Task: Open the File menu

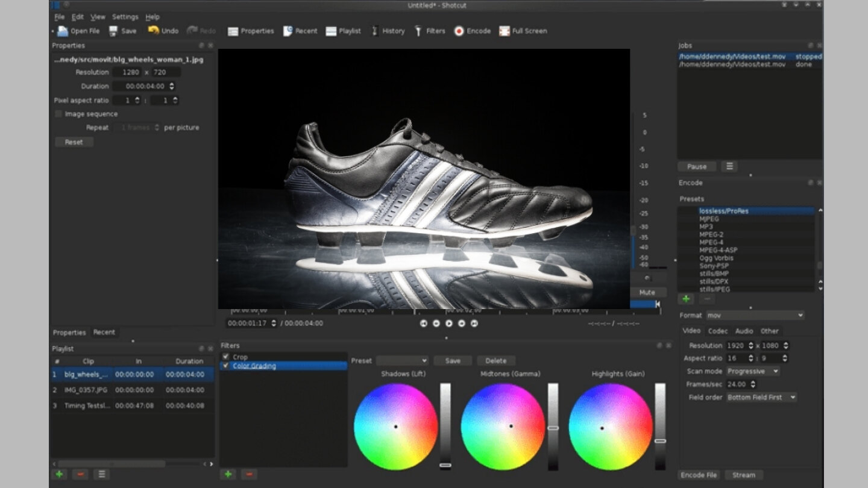Action: point(59,17)
